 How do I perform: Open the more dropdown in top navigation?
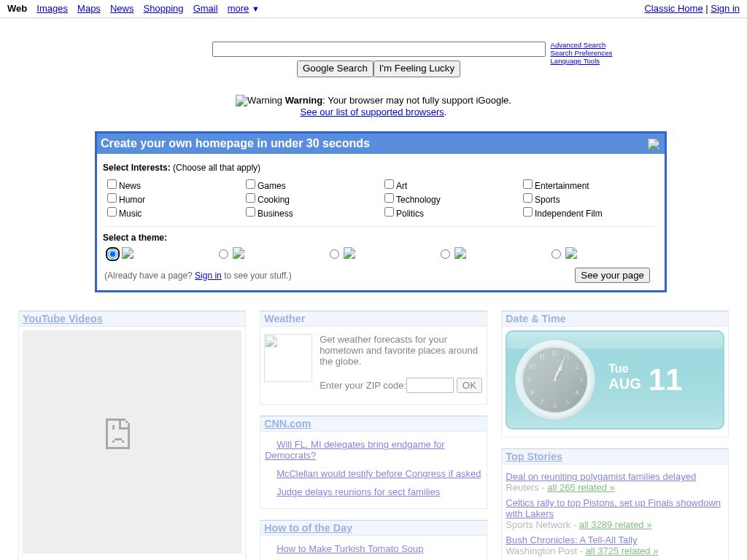click(x=242, y=9)
